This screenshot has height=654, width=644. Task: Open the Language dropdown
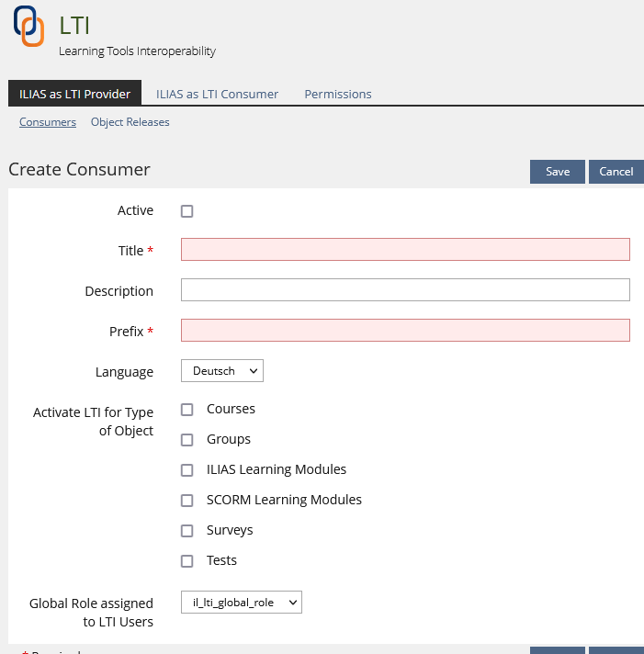tap(222, 371)
